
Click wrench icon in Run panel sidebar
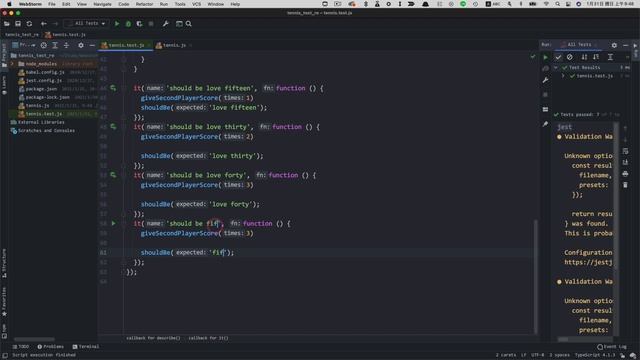[x=545, y=81]
